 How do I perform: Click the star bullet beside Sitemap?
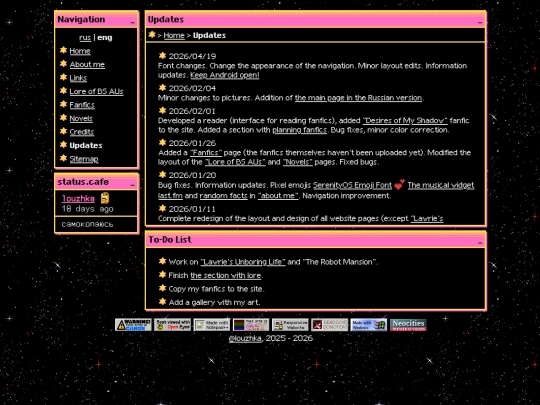point(63,158)
